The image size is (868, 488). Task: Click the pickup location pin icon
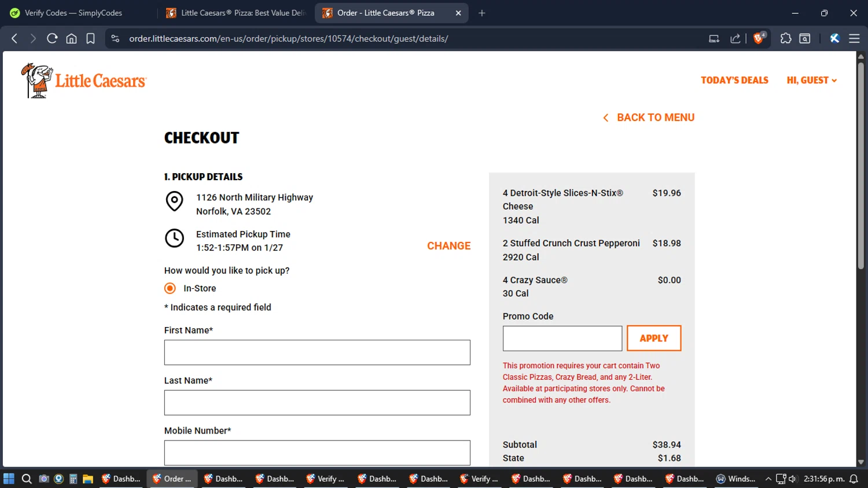coord(174,201)
